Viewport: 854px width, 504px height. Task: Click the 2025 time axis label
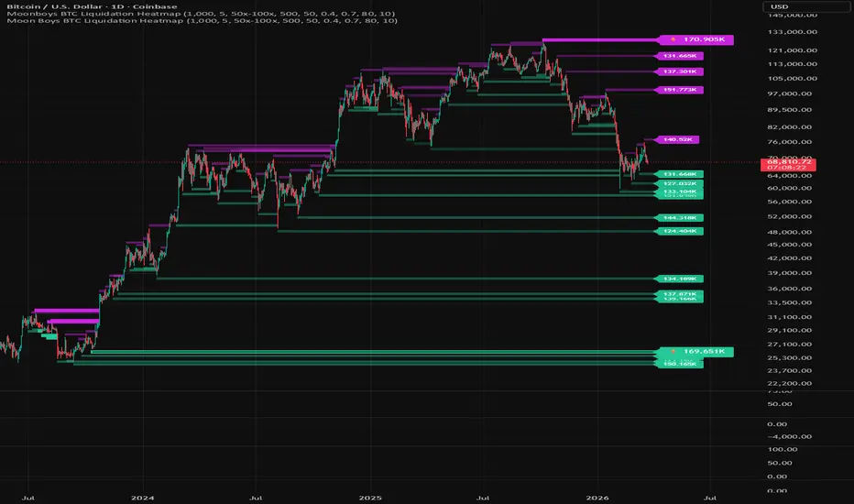(x=370, y=498)
